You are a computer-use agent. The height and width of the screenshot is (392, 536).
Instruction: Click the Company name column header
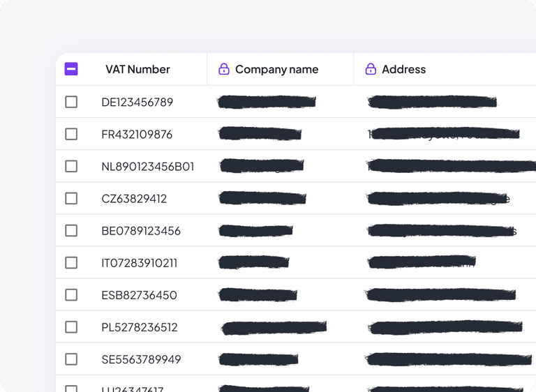tap(277, 69)
